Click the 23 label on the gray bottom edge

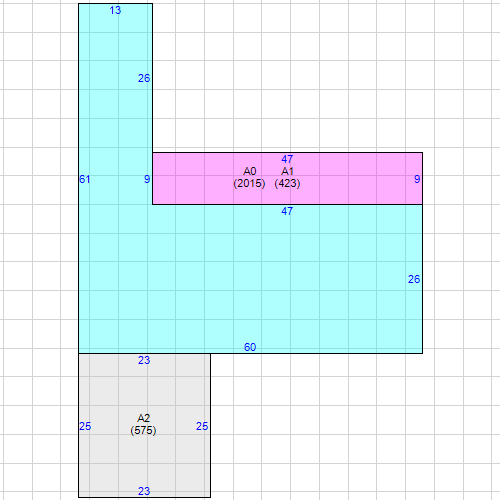pos(144,491)
